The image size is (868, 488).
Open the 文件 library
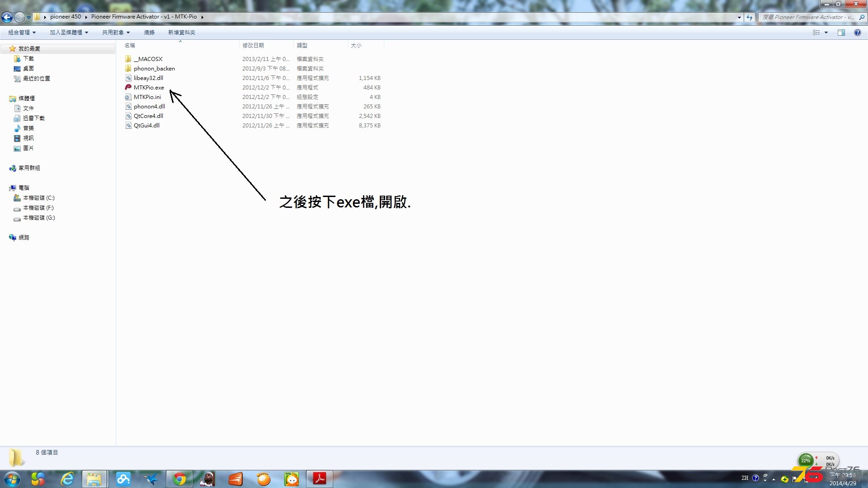[28, 108]
